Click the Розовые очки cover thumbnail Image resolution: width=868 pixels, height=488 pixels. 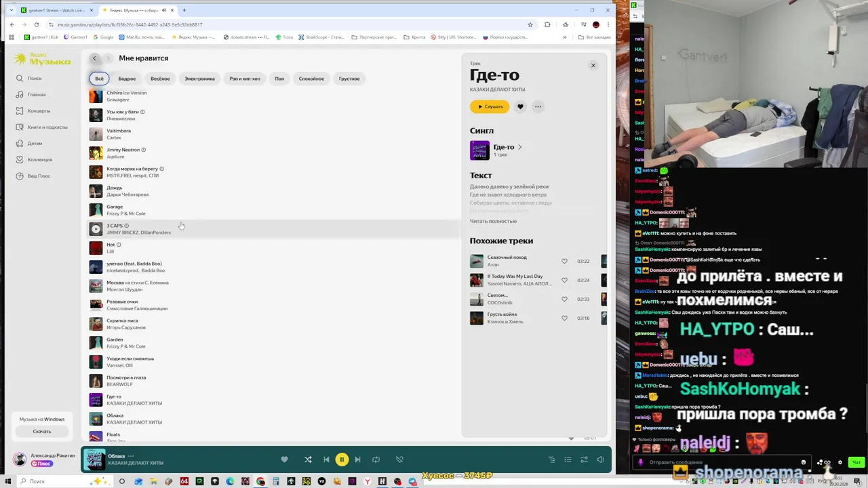[96, 305]
